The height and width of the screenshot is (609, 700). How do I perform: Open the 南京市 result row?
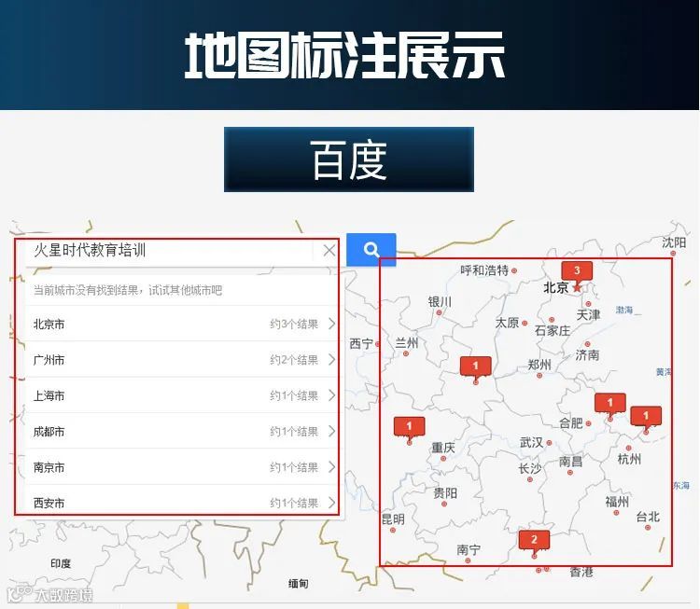coord(181,467)
